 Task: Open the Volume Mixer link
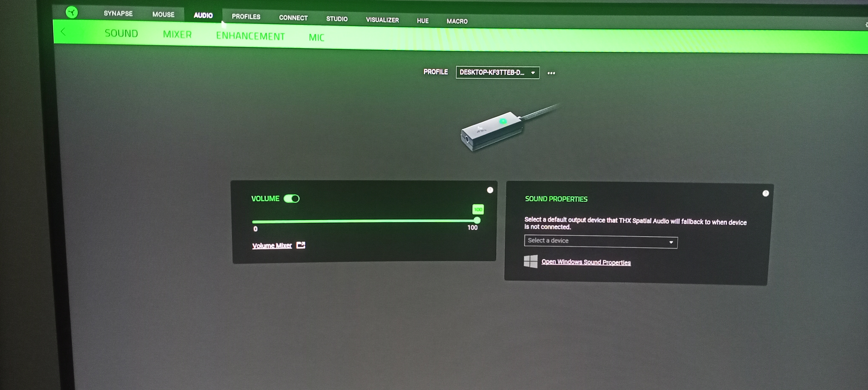pyautogui.click(x=272, y=245)
